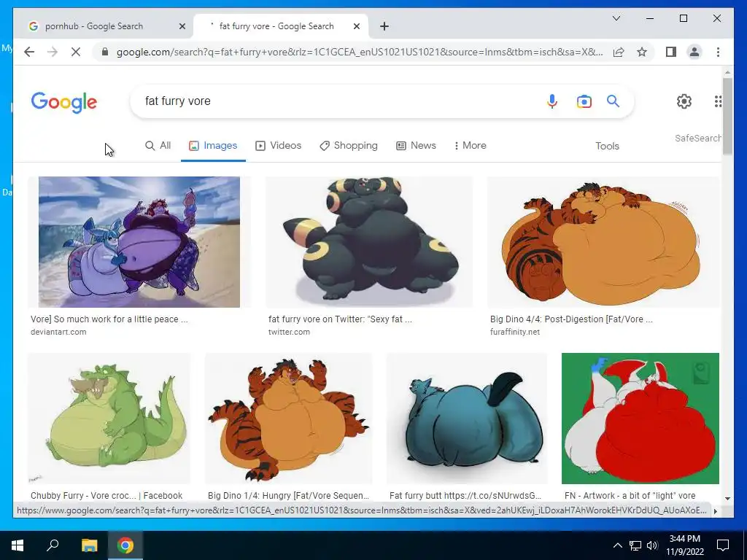Viewport: 747px width, 560px height.
Task: Open Google quick settings gear
Action: [684, 101]
